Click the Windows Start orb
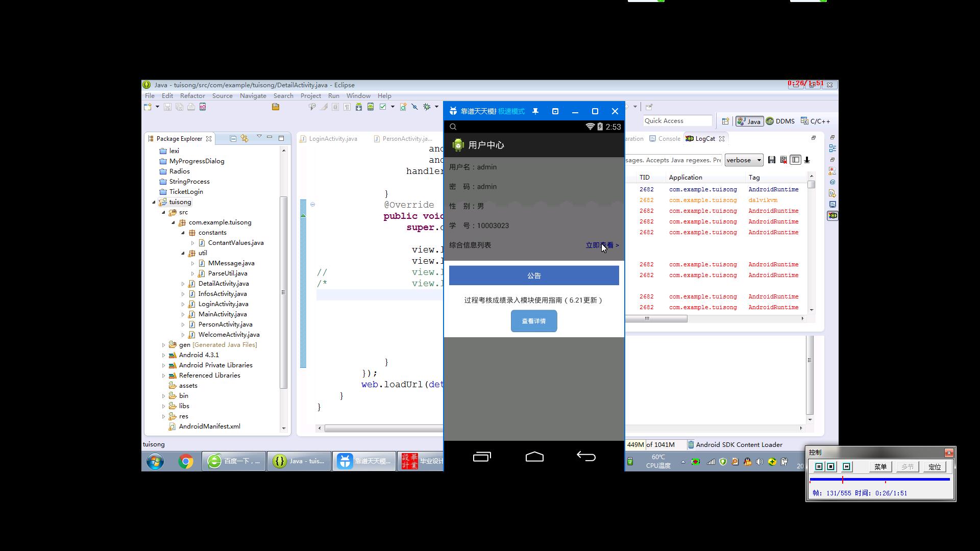This screenshot has width=980, height=551. tap(155, 461)
